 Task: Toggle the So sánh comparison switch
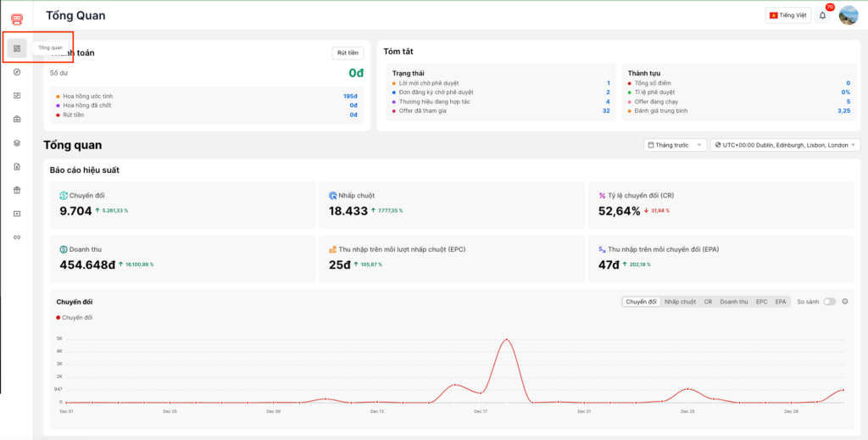point(829,302)
